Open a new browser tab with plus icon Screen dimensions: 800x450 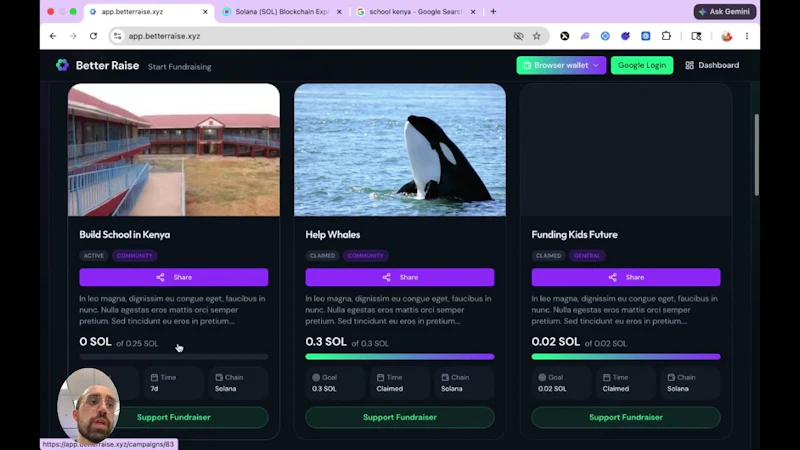click(x=493, y=11)
